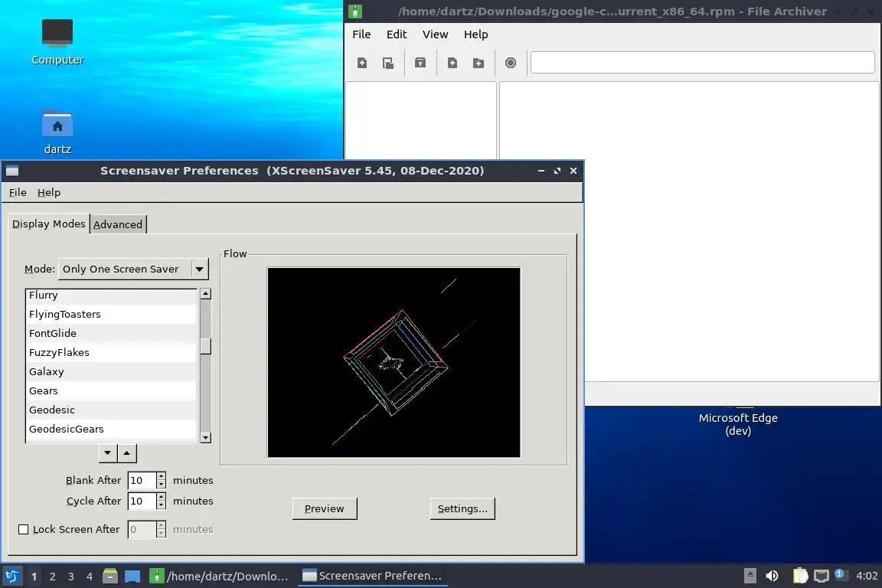This screenshot has width=882, height=588.
Task: Click the Screensaver Preferen... taskbar entry
Action: click(373, 577)
